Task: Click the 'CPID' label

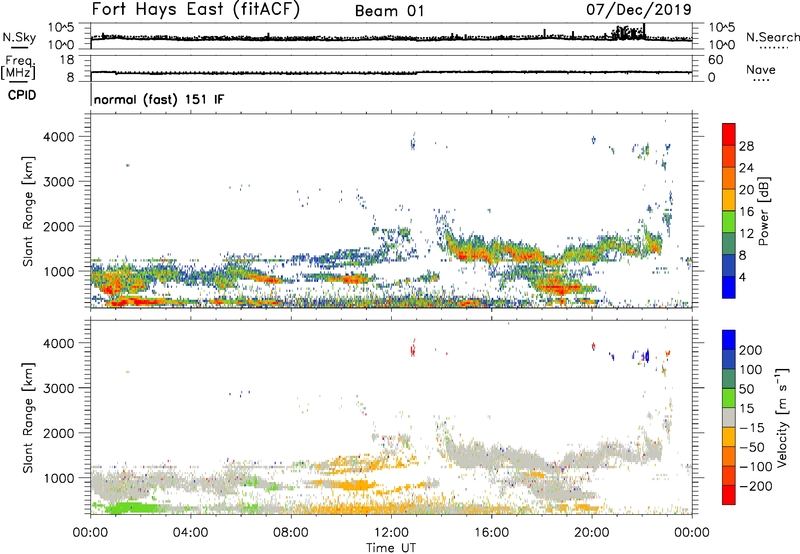Action: tap(22, 95)
